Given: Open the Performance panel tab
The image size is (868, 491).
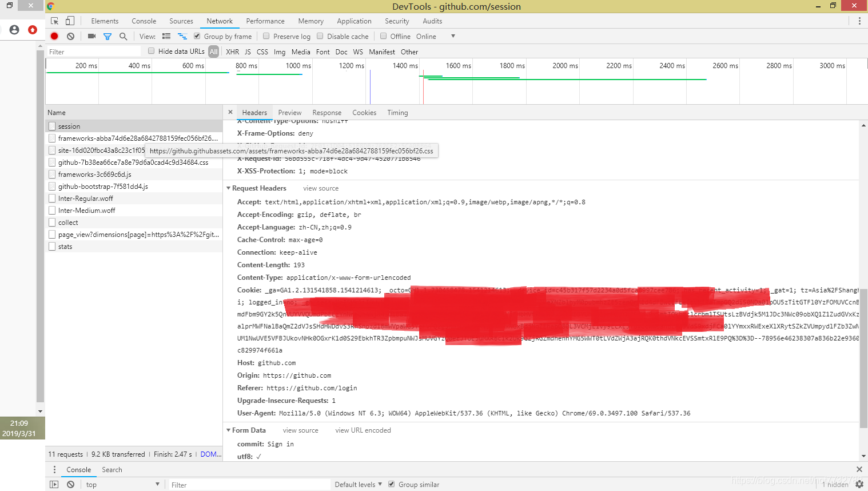Looking at the screenshot, I should 265,21.
